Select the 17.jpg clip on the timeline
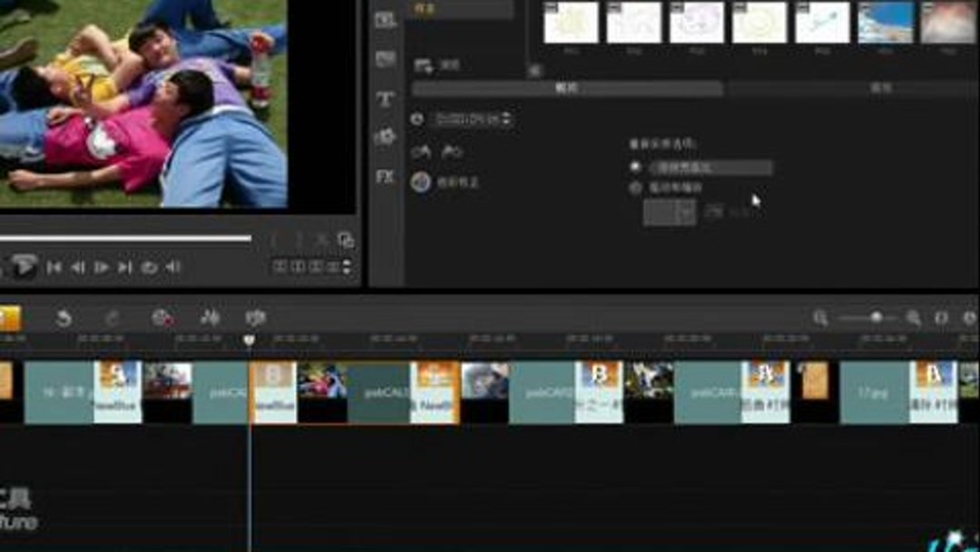Screen dimensions: 980x552 pos(871,389)
